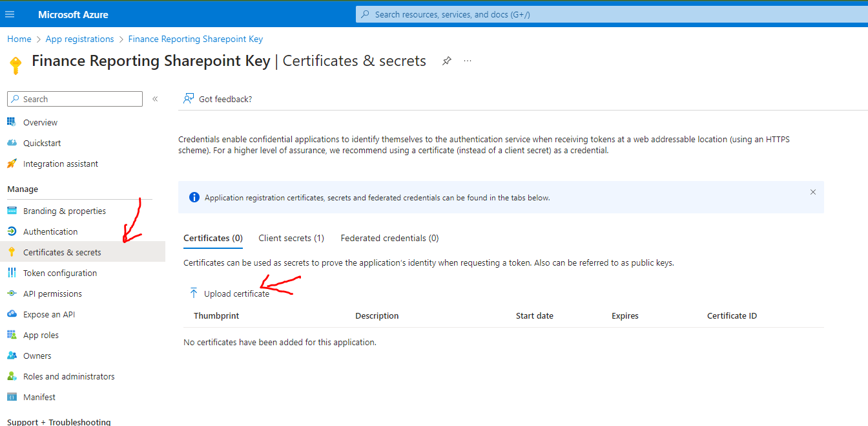Viewport: 868px width, 426px height.
Task: Click the Expires column header
Action: point(625,315)
